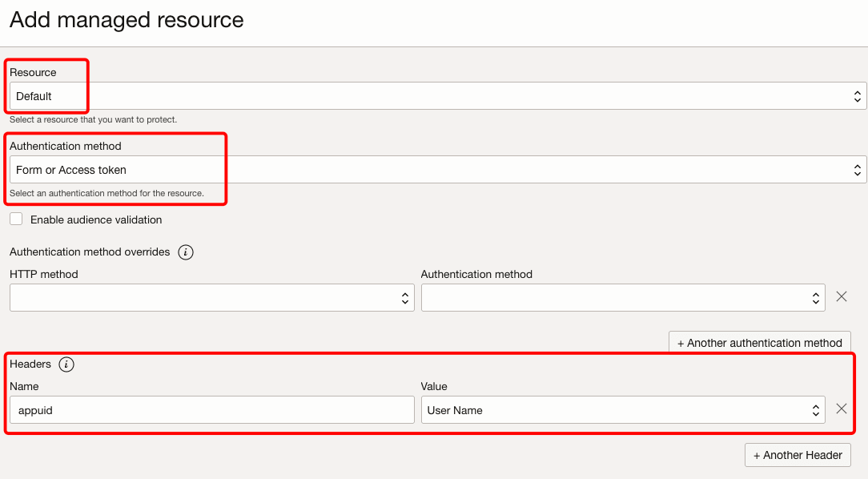Click the Another authentication method button
The image size is (868, 479).
point(759,342)
